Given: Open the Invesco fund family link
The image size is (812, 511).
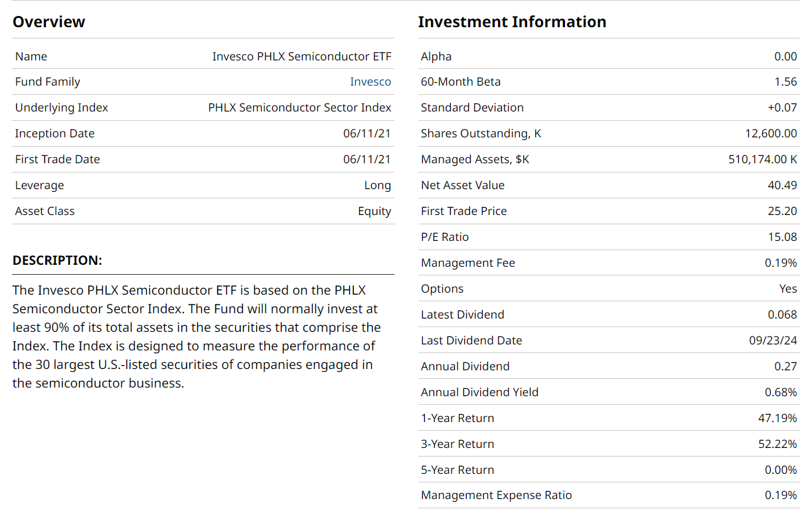Looking at the screenshot, I should click(370, 82).
